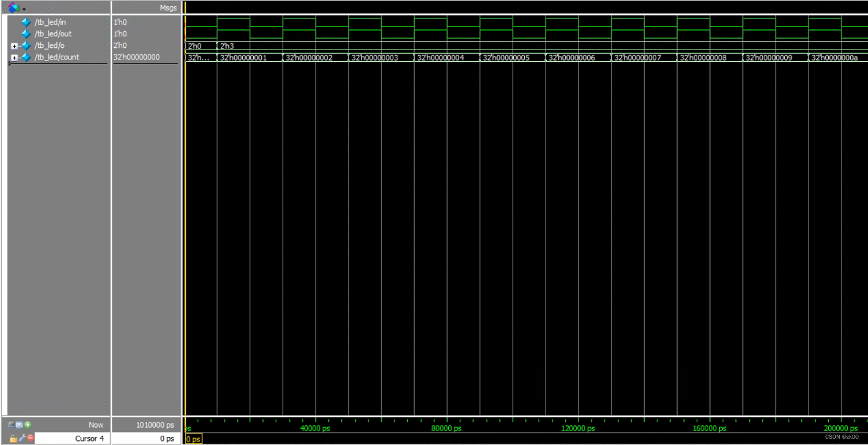Click the 32'h00000007 count waveform segment
The height and width of the screenshot is (445, 868).
click(x=644, y=58)
